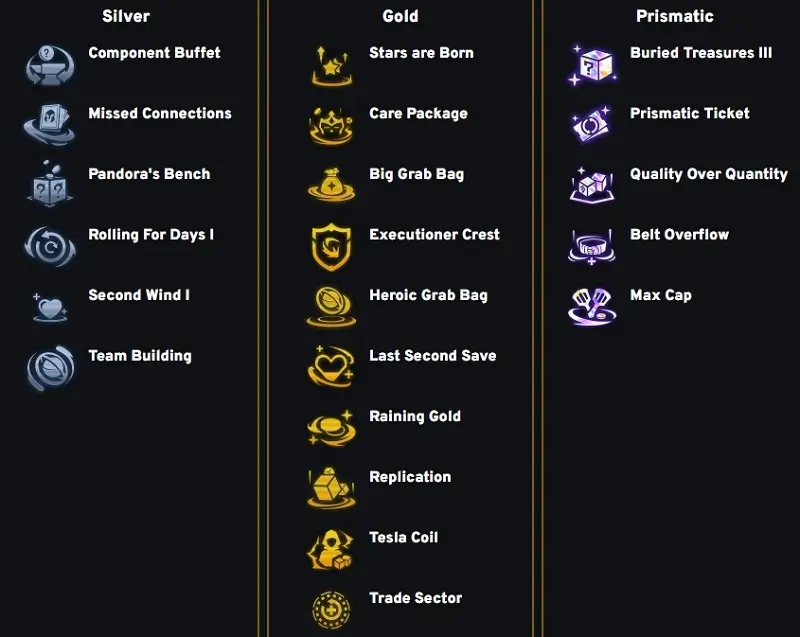Select the Buried Treasures III cube icon
Viewport: 800px width, 637px height.
pyautogui.click(x=592, y=65)
